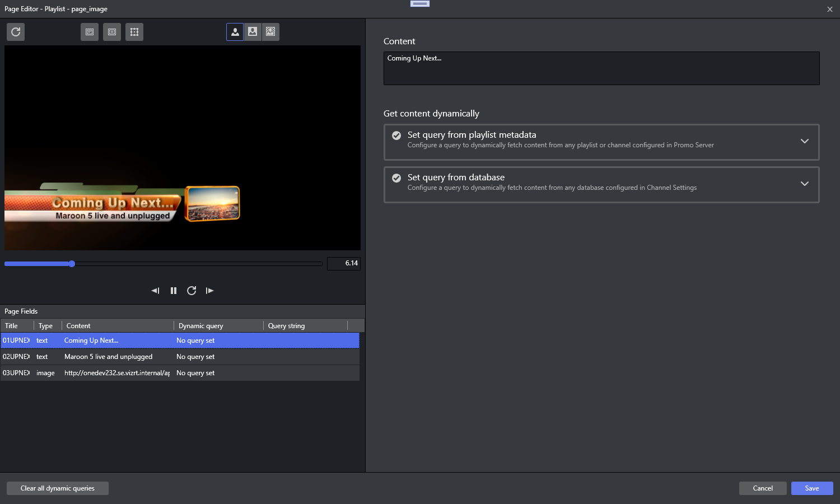Step the preview forward one frame
Image resolution: width=840 pixels, height=504 pixels.
[209, 291]
